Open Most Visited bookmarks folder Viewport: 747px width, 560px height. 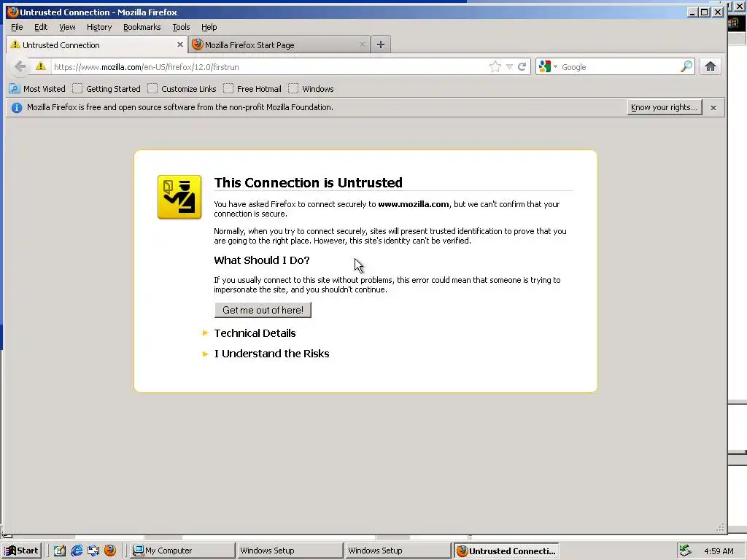(37, 89)
